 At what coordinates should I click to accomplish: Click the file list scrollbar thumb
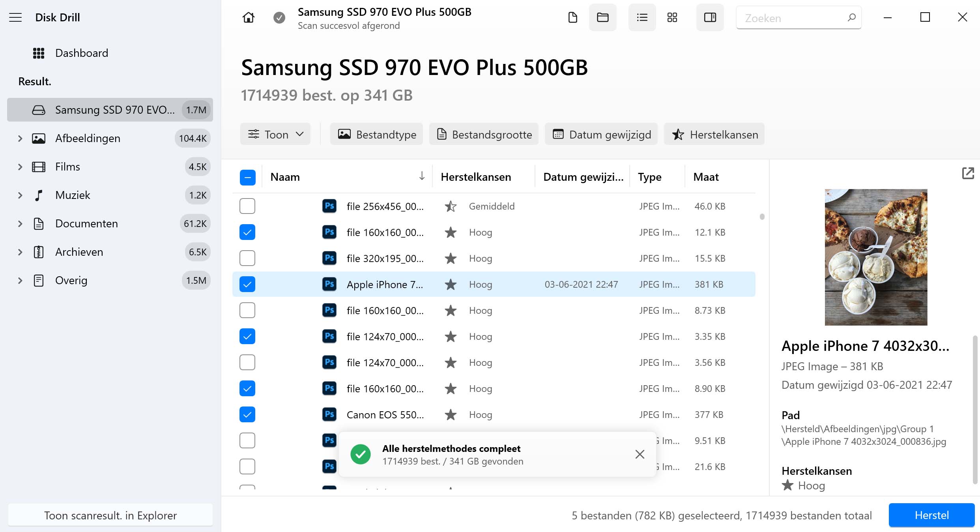point(762,217)
